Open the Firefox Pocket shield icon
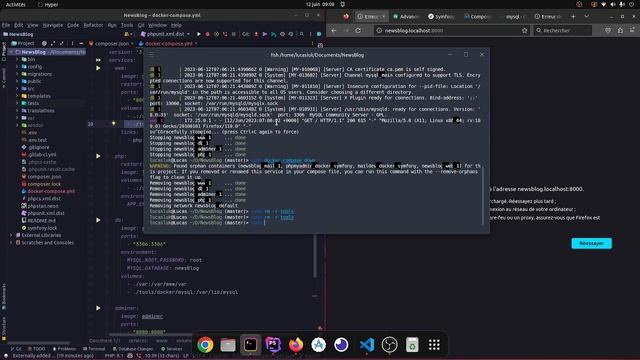This screenshot has height=360, width=640. point(608,31)
